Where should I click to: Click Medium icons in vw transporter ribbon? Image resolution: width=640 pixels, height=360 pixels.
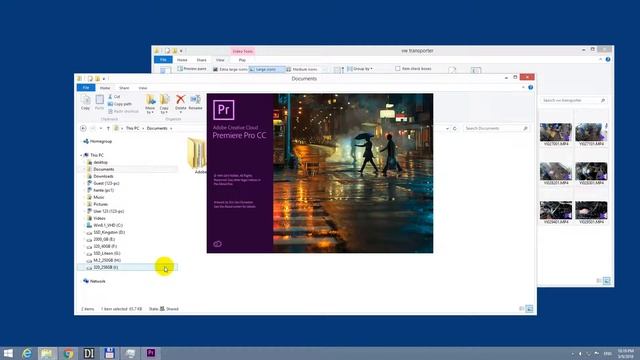pos(302,69)
